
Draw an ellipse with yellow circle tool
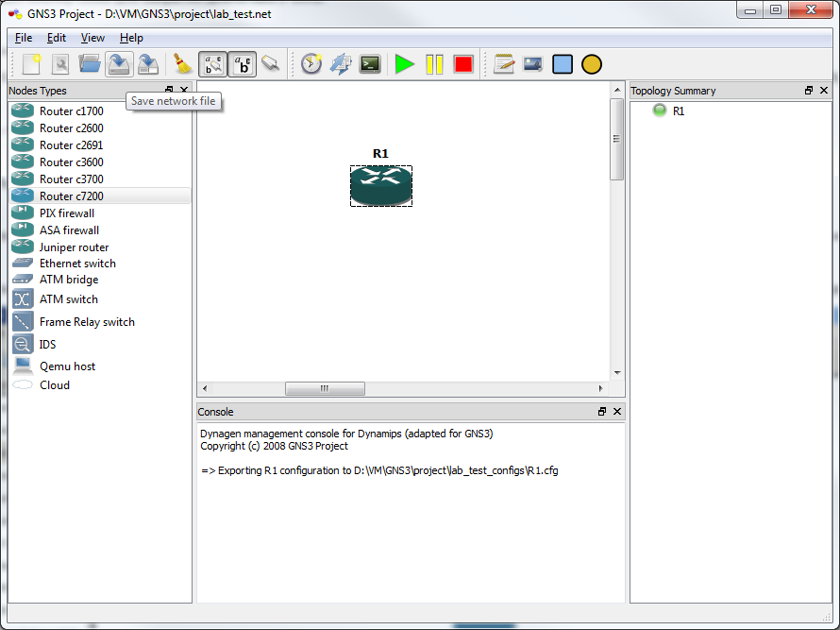coord(592,64)
